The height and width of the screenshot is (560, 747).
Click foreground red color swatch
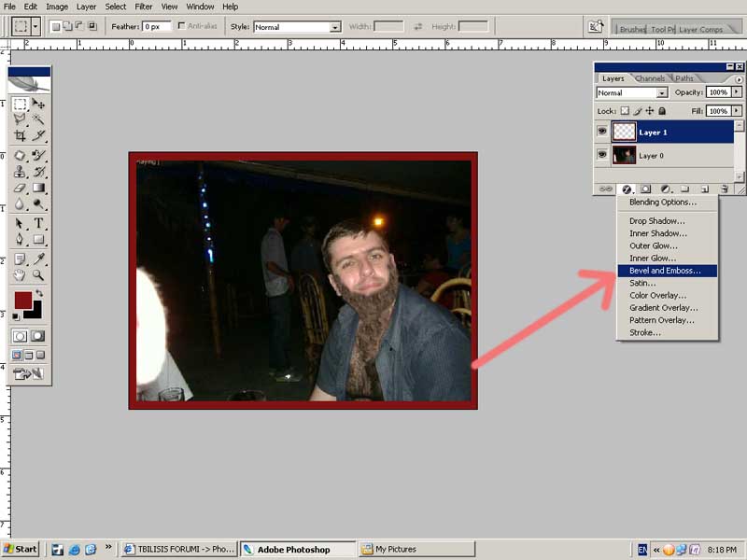[22, 300]
